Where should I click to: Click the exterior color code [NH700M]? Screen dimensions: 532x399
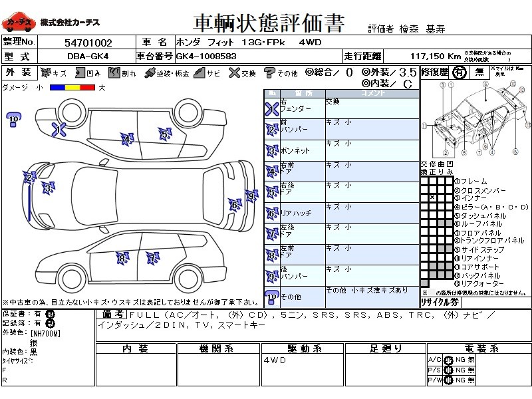pos(45,334)
